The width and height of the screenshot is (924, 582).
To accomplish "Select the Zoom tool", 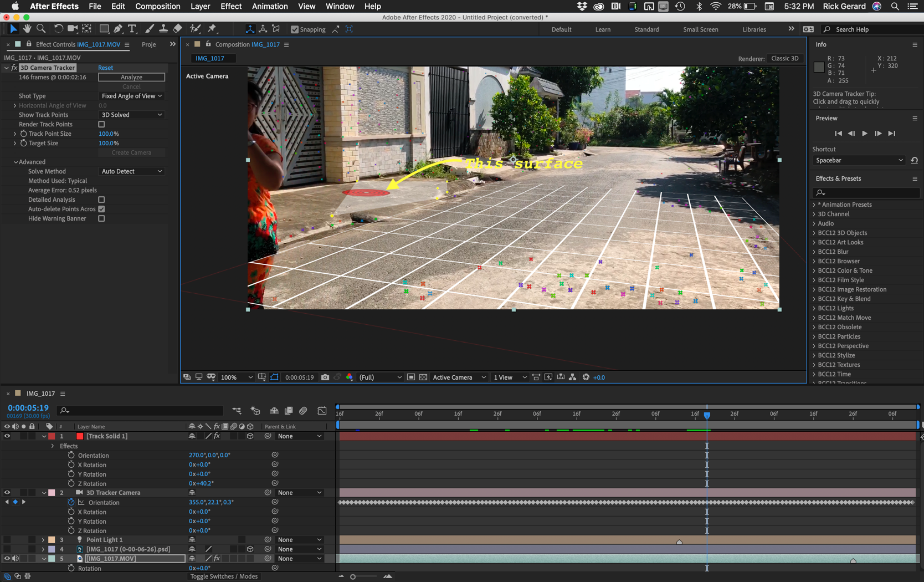I will point(40,28).
